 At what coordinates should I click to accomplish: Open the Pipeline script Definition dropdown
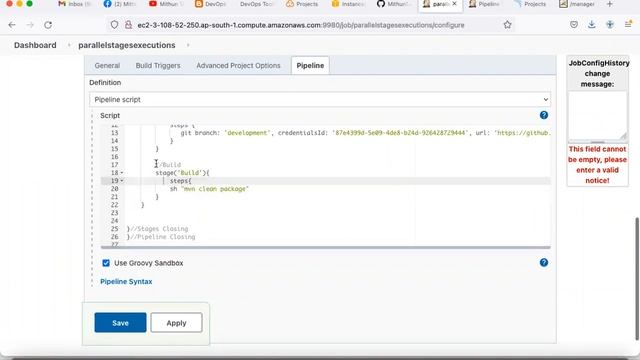320,99
